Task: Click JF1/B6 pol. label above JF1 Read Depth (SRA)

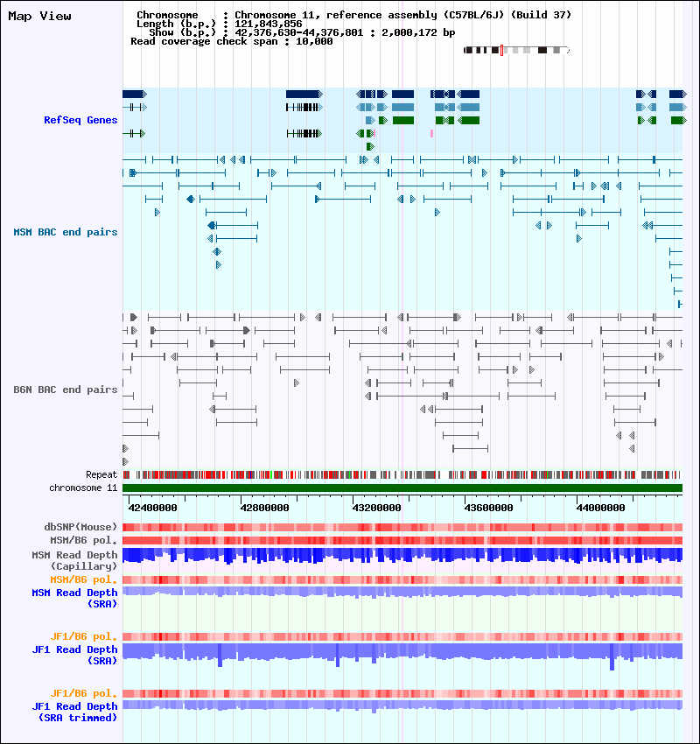Action: [x=83, y=636]
